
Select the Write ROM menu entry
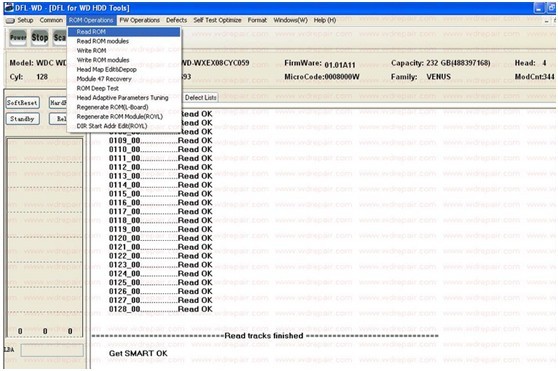(124, 51)
